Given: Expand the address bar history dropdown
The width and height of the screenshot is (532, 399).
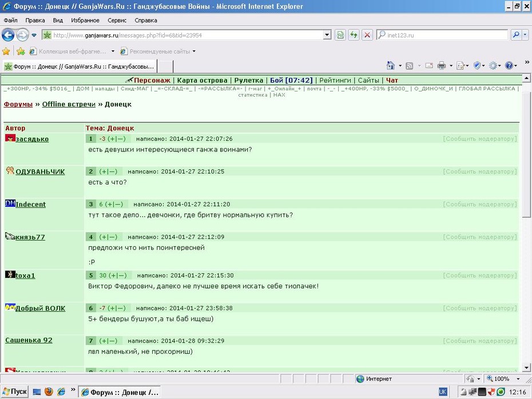Looking at the screenshot, I should tap(327, 35).
